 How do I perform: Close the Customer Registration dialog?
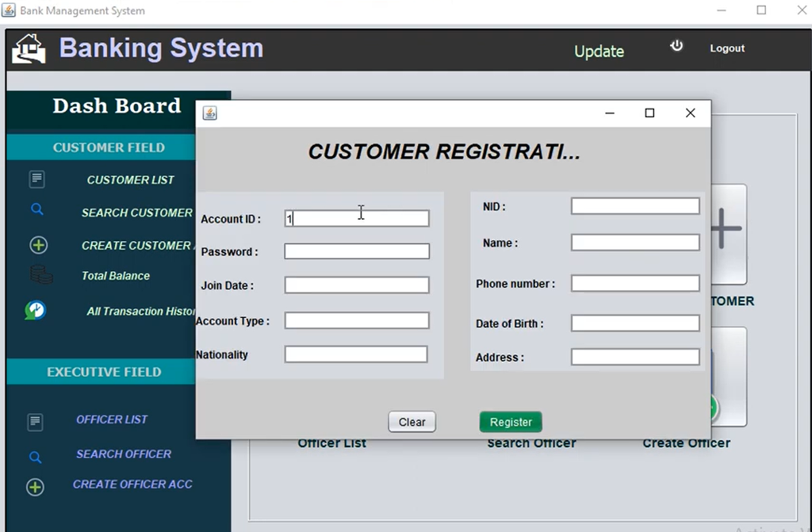coord(691,113)
